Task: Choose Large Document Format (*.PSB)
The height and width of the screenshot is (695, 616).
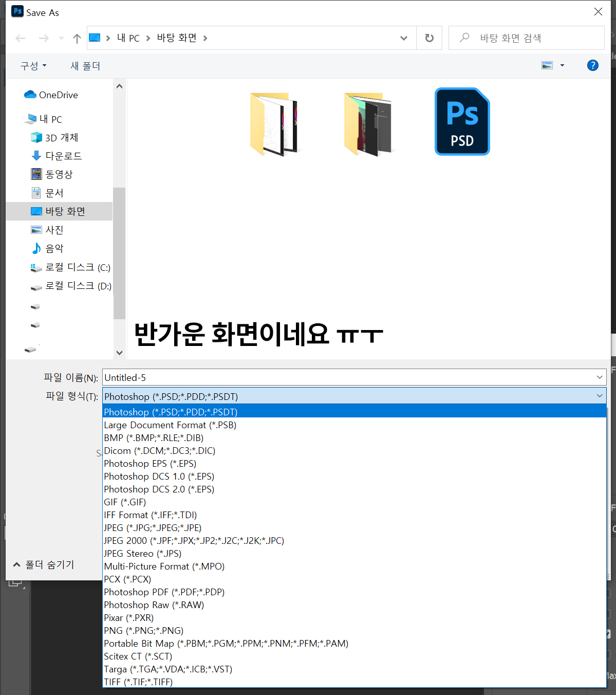Action: coord(354,425)
